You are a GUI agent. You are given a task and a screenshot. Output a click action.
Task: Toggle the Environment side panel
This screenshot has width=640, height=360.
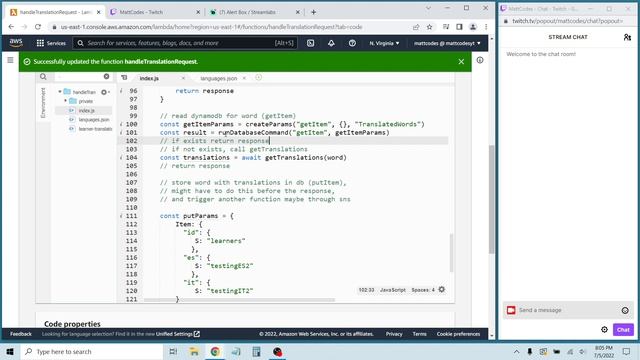point(43,102)
